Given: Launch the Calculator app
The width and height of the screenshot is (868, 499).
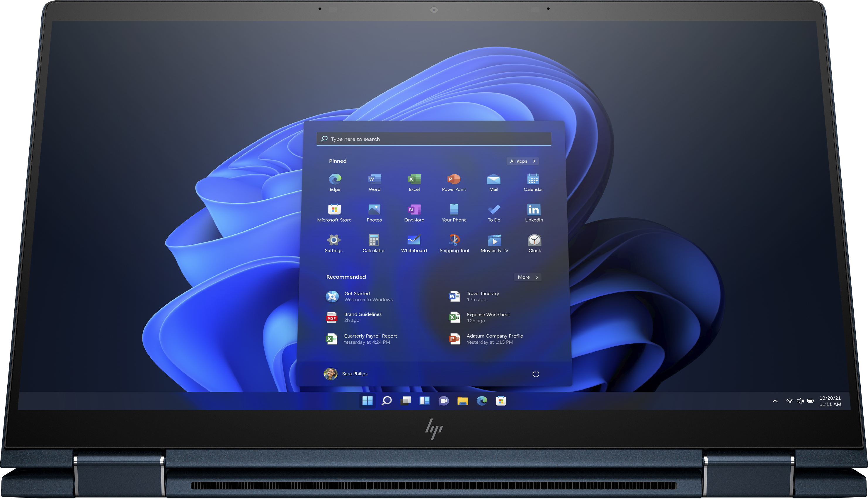Looking at the screenshot, I should pyautogui.click(x=374, y=243).
